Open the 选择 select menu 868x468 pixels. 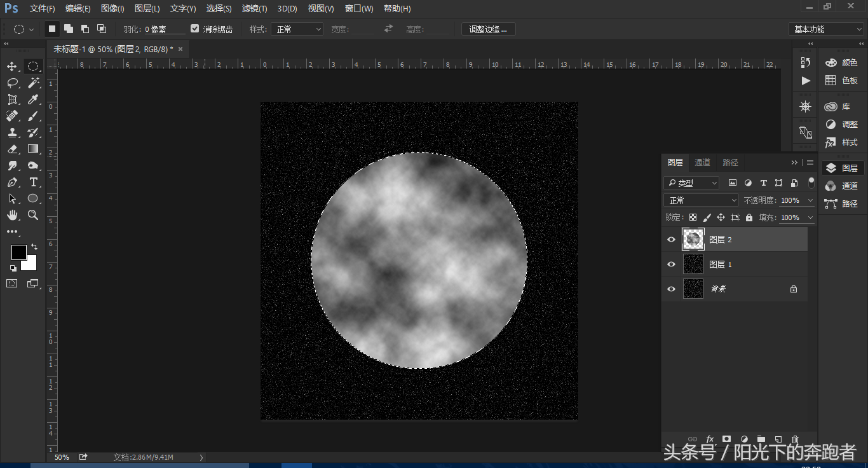(x=219, y=9)
